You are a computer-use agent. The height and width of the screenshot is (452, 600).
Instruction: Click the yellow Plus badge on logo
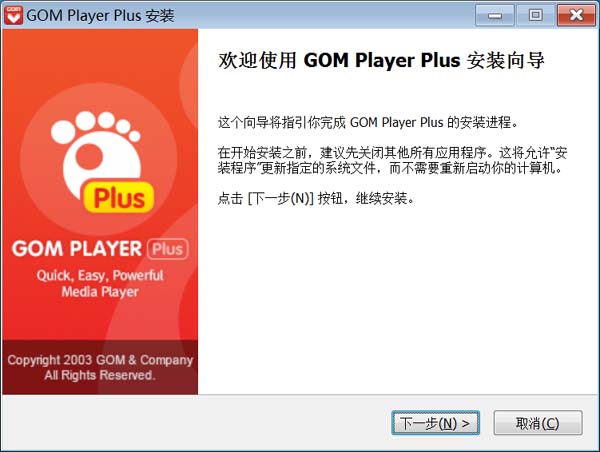pos(119,197)
